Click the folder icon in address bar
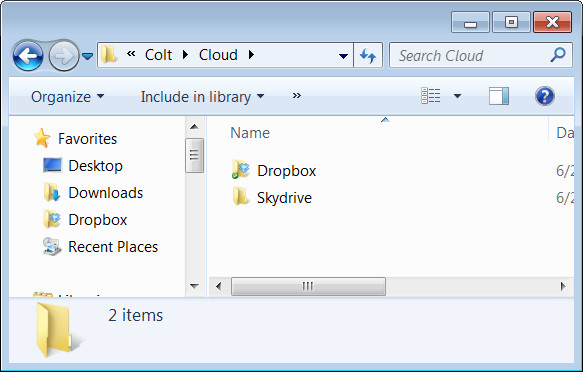The image size is (583, 372). point(108,55)
